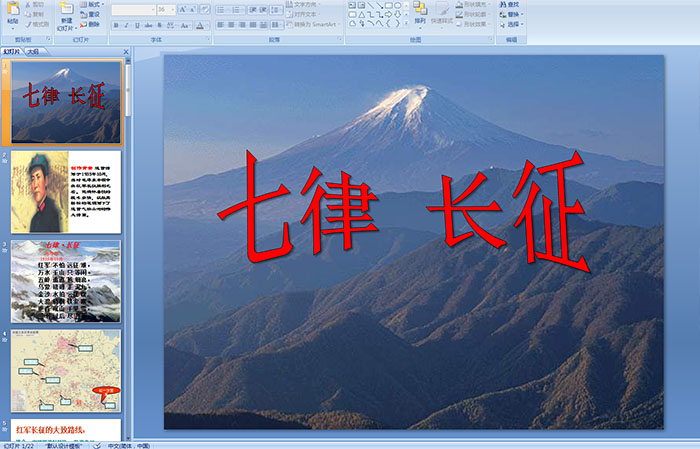Screen dimensions: 700x449
Task: Toggle Underline formatting
Action: click(x=137, y=25)
